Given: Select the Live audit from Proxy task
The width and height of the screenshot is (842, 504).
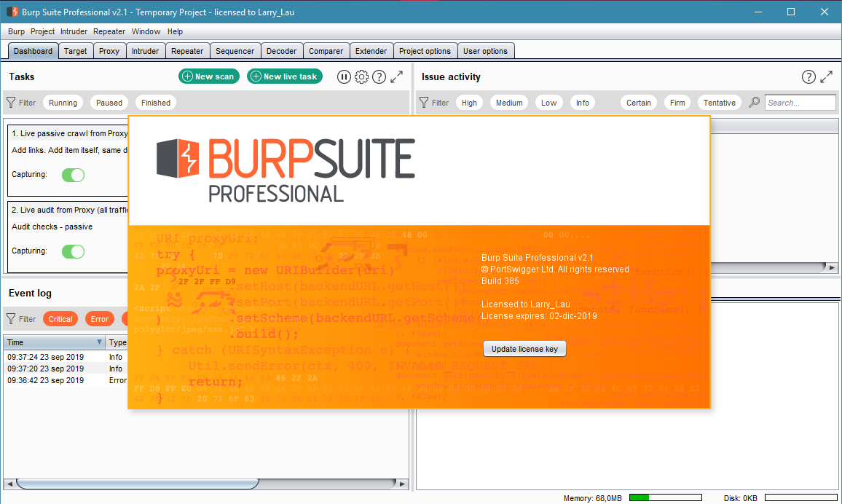Looking at the screenshot, I should pyautogui.click(x=68, y=237).
